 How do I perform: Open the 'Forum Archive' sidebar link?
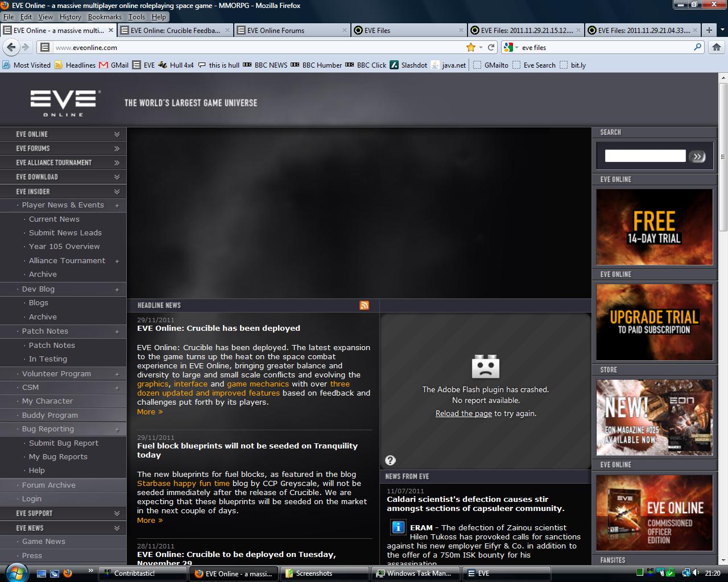[48, 485]
